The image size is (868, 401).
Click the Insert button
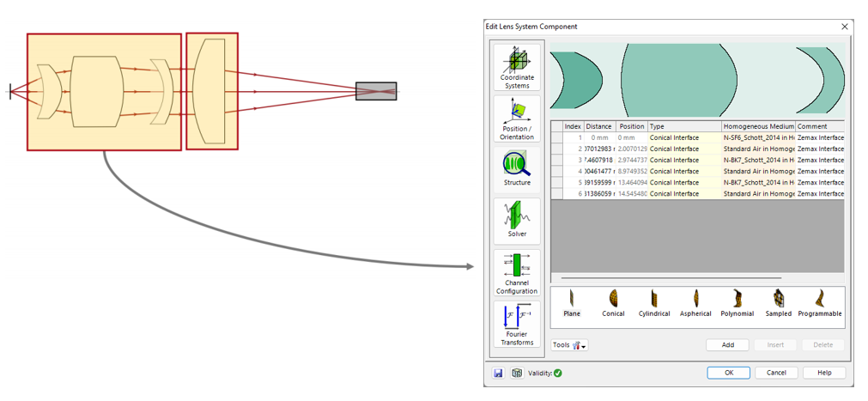775,345
